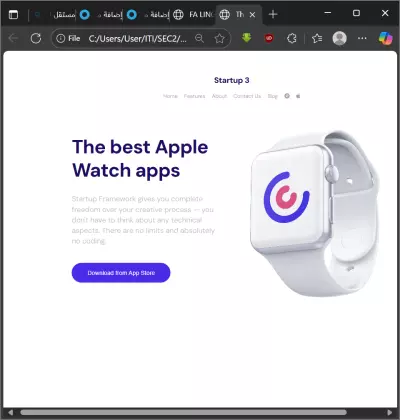Minimize the browser window
This screenshot has width=400, height=420.
pos(328,13)
